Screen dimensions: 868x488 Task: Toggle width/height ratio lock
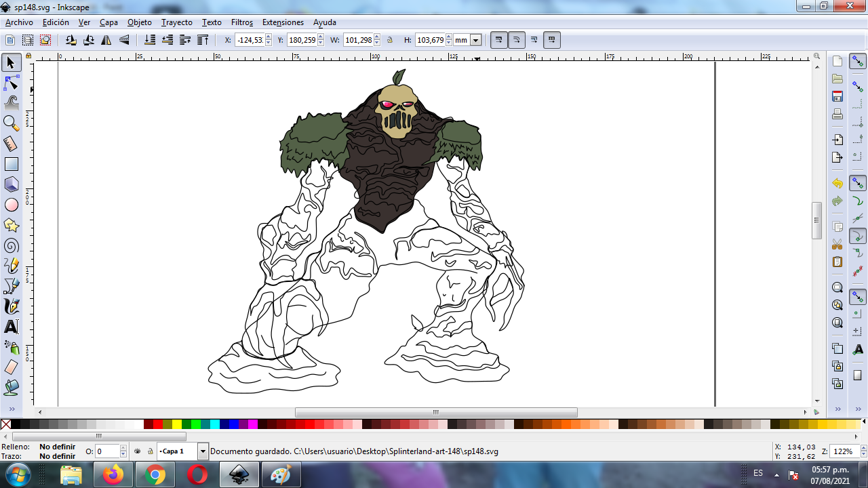tap(390, 40)
